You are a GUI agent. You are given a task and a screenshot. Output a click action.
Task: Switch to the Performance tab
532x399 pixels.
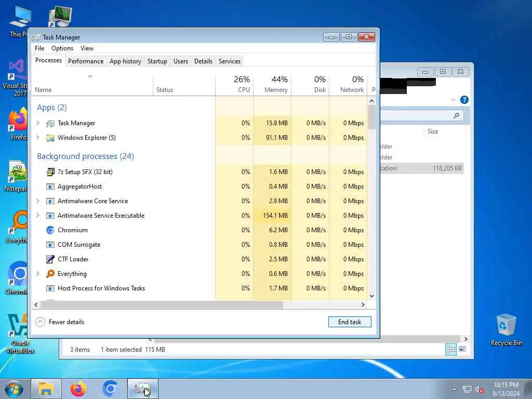86,61
